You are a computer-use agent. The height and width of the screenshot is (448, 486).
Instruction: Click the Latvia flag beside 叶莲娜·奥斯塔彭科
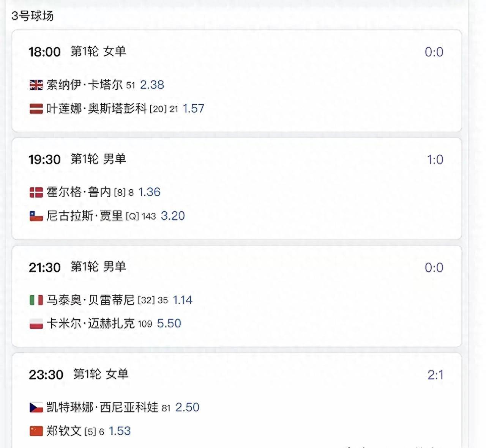click(x=36, y=109)
